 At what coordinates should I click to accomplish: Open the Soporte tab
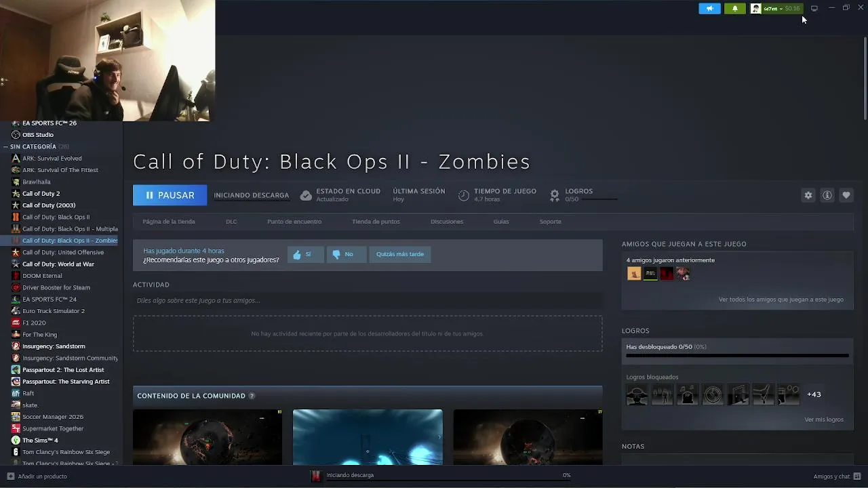(550, 222)
